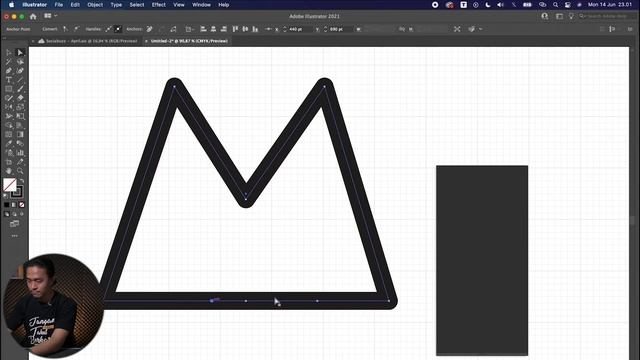Select the Gradient tool
Screen dimensions: 640x360
click(x=20, y=134)
